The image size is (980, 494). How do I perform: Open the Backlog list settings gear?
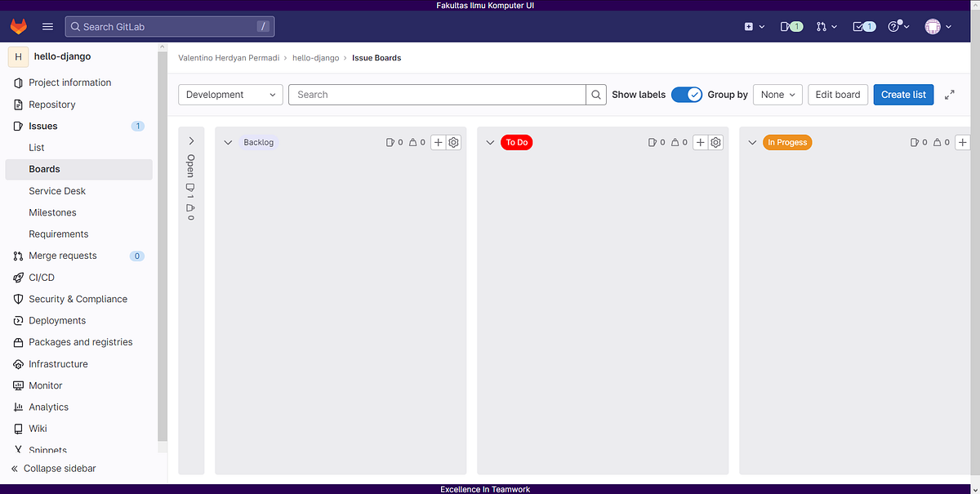(x=453, y=141)
